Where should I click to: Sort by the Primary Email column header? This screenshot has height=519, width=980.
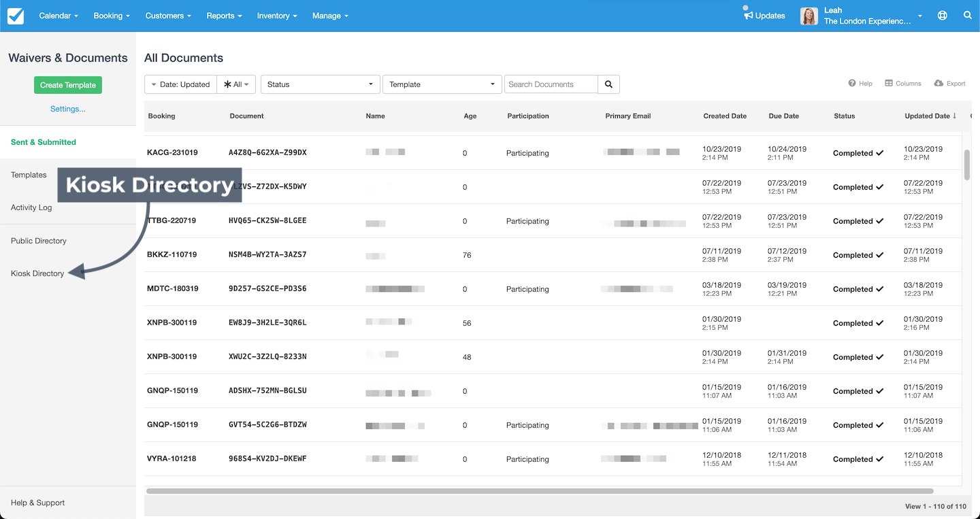pyautogui.click(x=628, y=116)
